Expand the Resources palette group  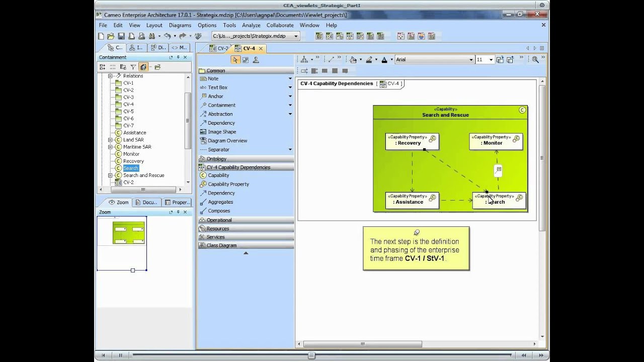(x=246, y=229)
